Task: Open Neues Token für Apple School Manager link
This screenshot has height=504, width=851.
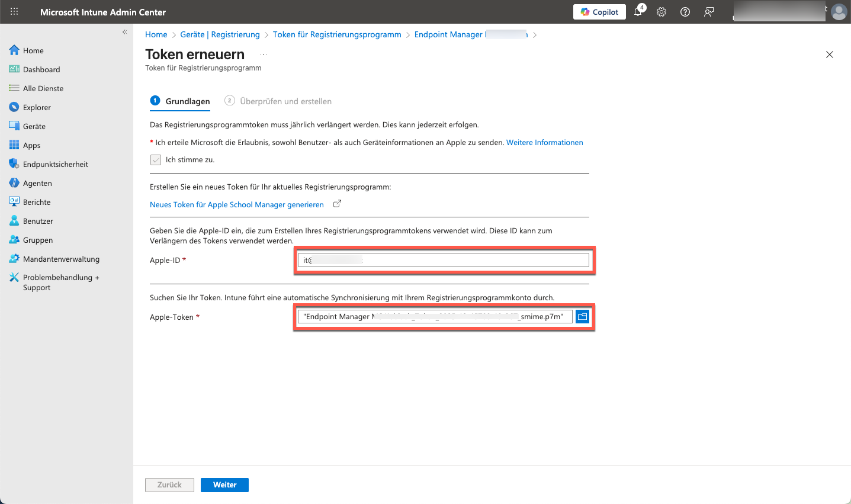Action: [x=237, y=205]
